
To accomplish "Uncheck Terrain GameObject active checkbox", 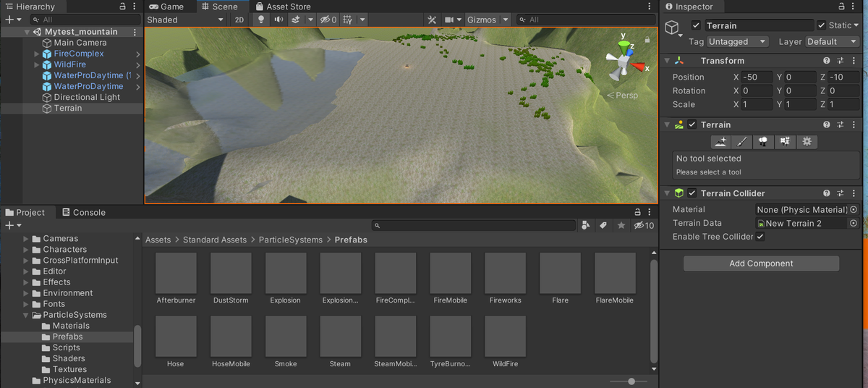I will [x=696, y=25].
